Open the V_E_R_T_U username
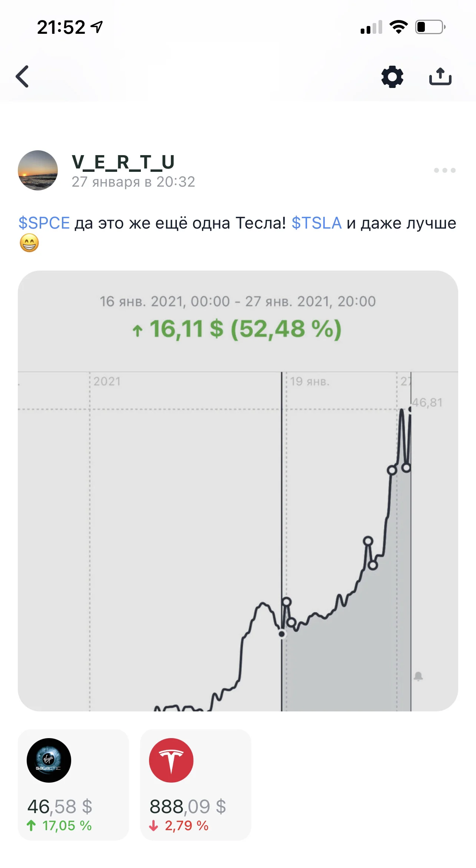 tap(123, 162)
